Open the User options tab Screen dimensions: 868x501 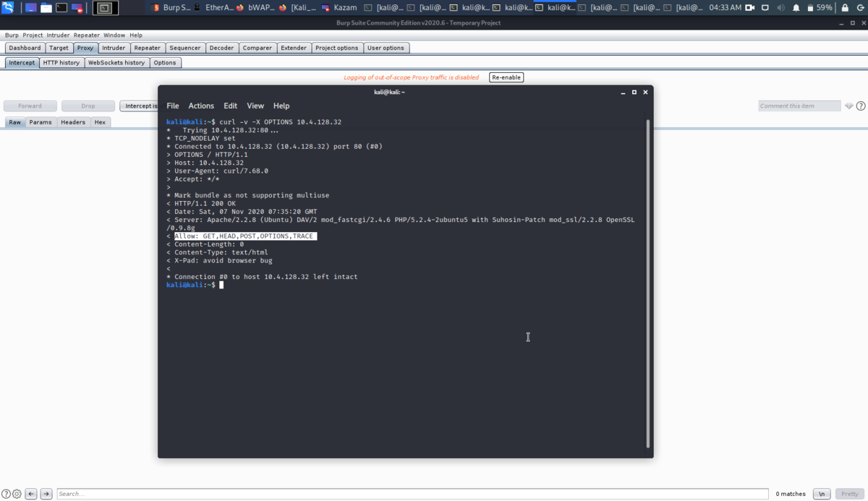click(x=386, y=48)
